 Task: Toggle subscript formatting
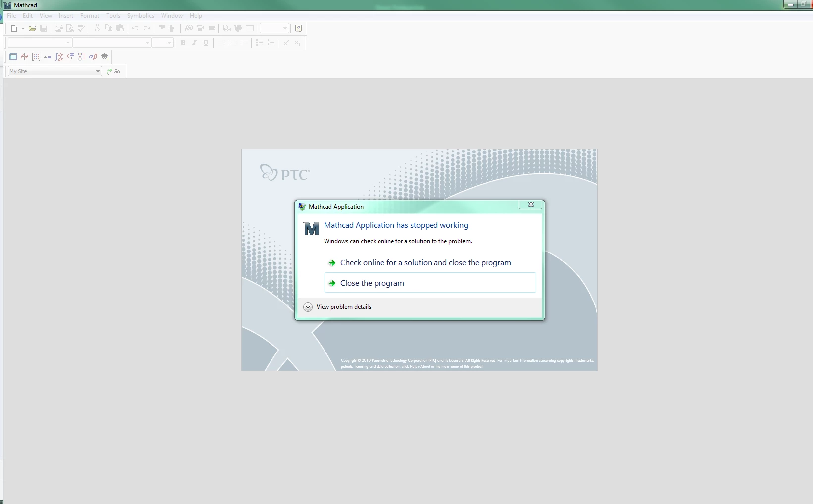coord(298,43)
